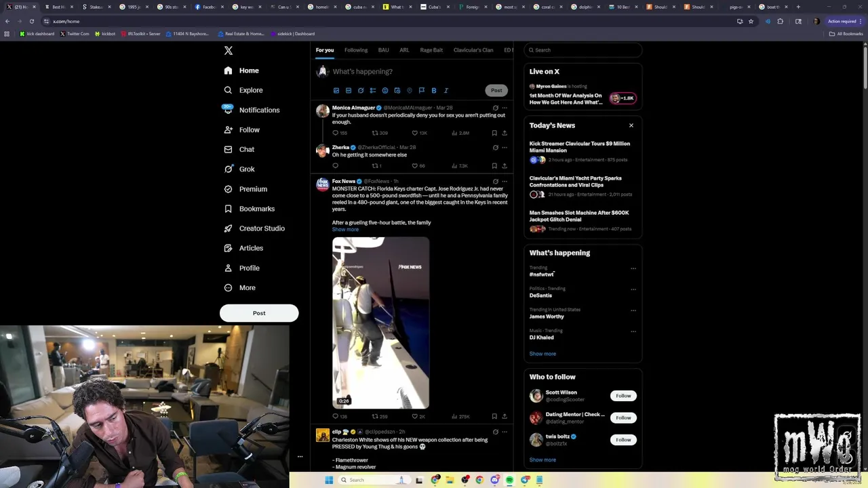Screen dimensions: 868x488
Task: Open Articles in the sidebar
Action: pos(243,248)
